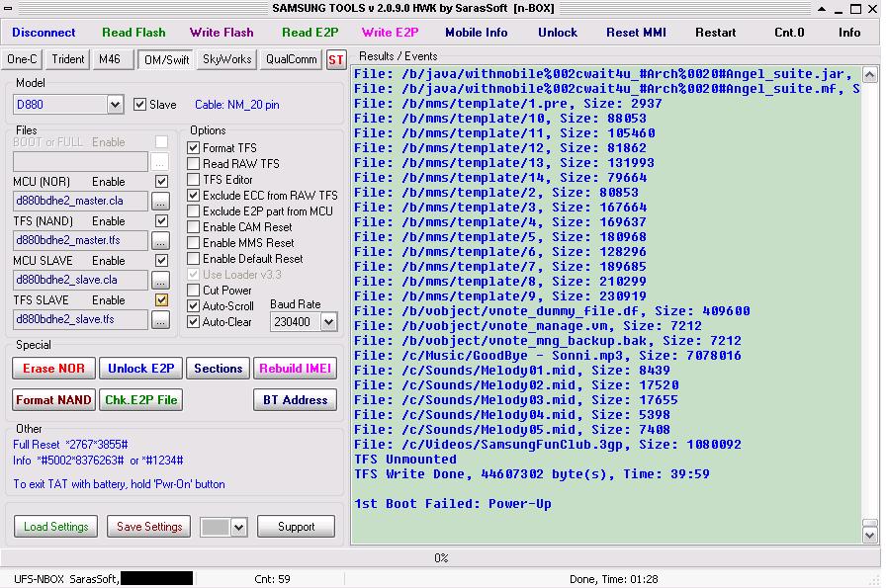Browse for the TFS (NAND) file
The image size is (887, 588).
160,240
